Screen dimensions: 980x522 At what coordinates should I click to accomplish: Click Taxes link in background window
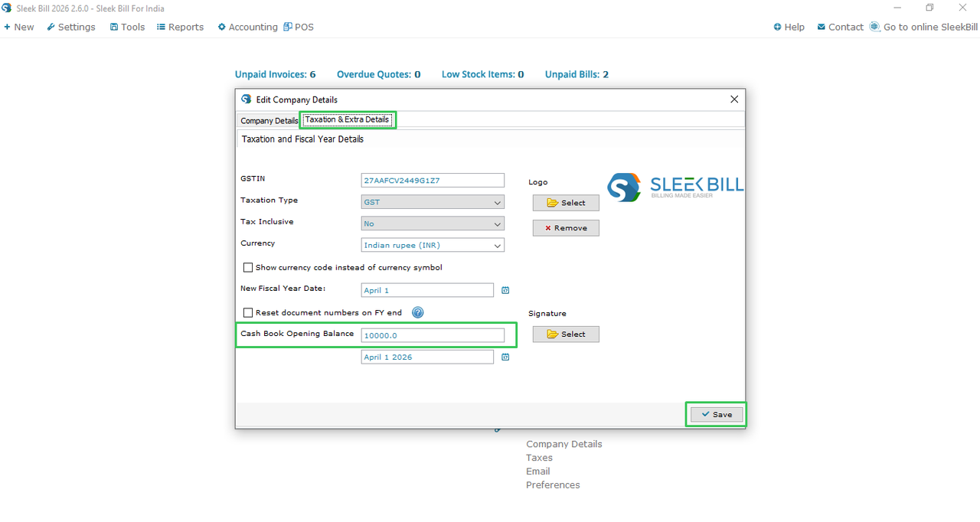pyautogui.click(x=539, y=458)
